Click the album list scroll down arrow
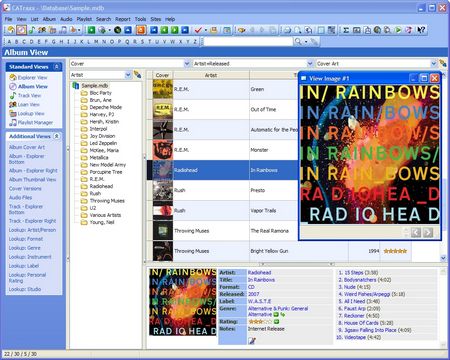Screen dimensions: 450x360 coord(443,258)
